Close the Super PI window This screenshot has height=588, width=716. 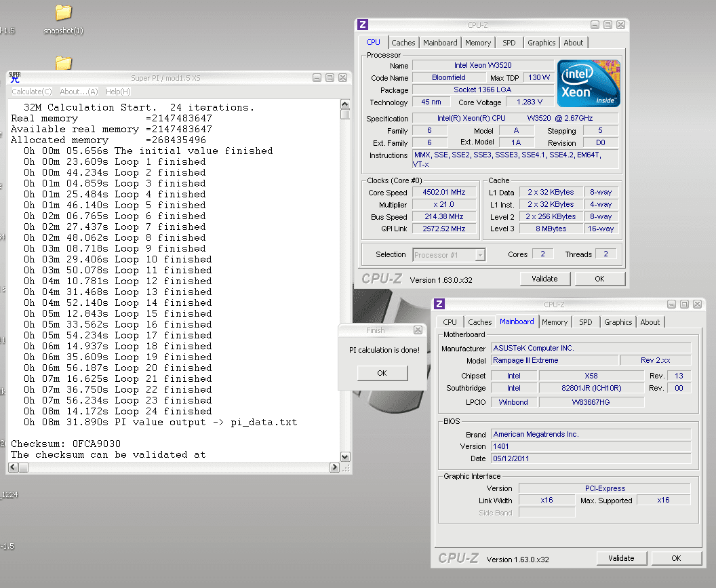[342, 78]
